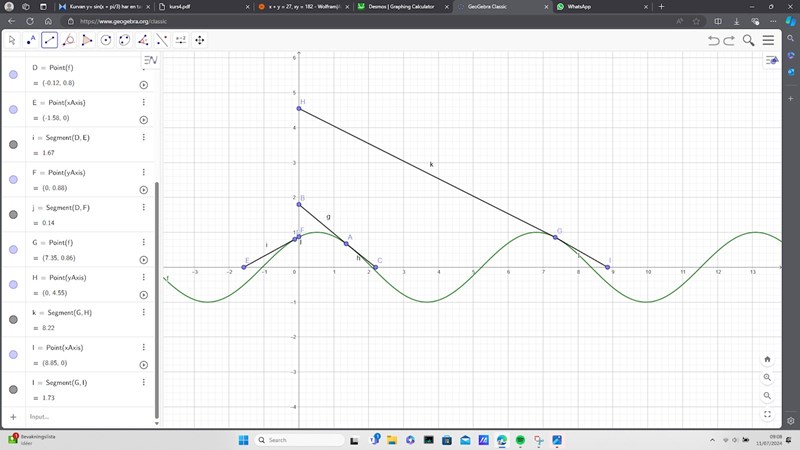
Task: Select the Circle with Center tool
Action: pos(106,40)
